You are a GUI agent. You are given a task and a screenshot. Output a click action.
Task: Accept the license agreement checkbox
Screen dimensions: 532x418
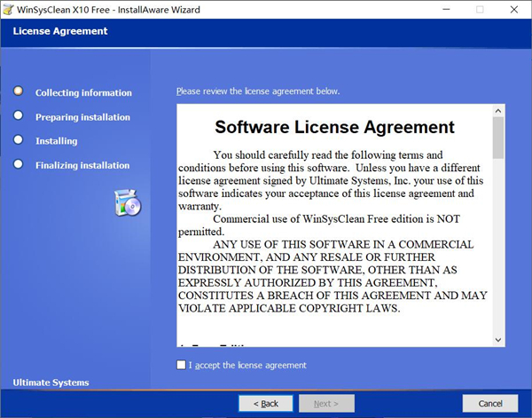[x=182, y=365]
